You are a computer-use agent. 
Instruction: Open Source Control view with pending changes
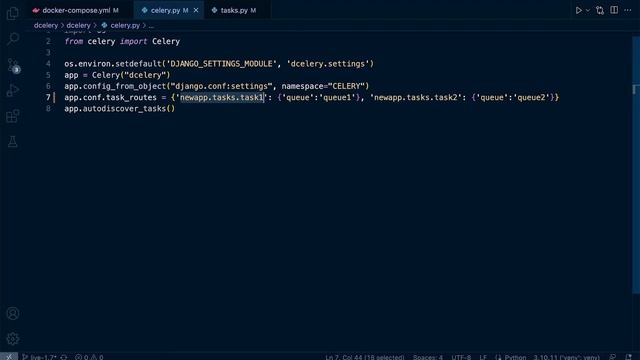pyautogui.click(x=13, y=65)
